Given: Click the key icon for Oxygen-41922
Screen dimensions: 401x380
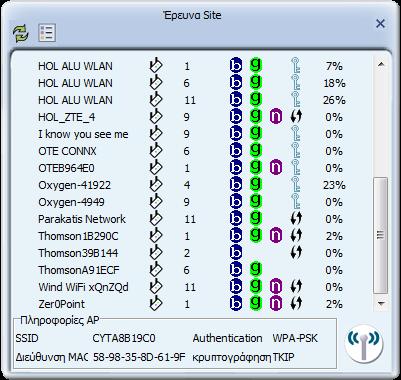Looking at the screenshot, I should pos(296,184).
